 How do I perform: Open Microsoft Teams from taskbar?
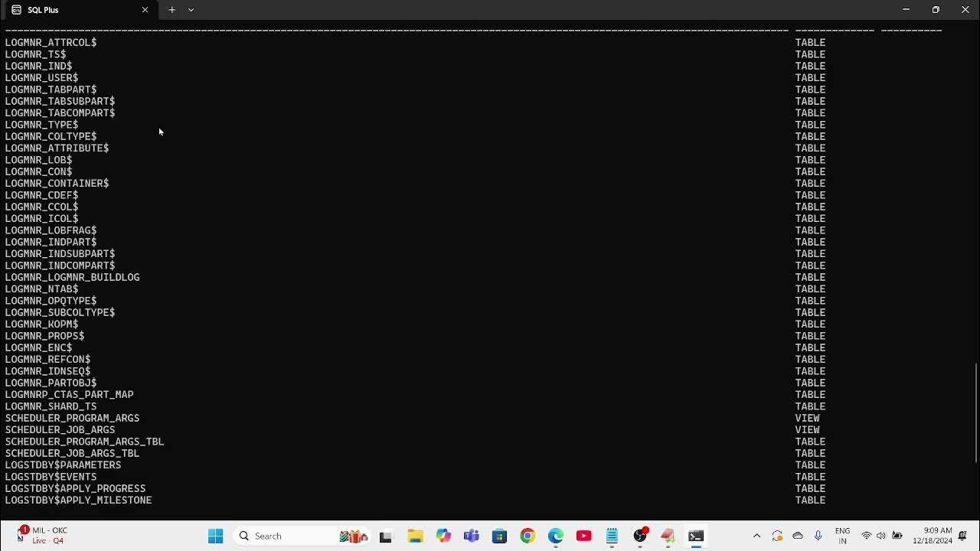pos(471,536)
